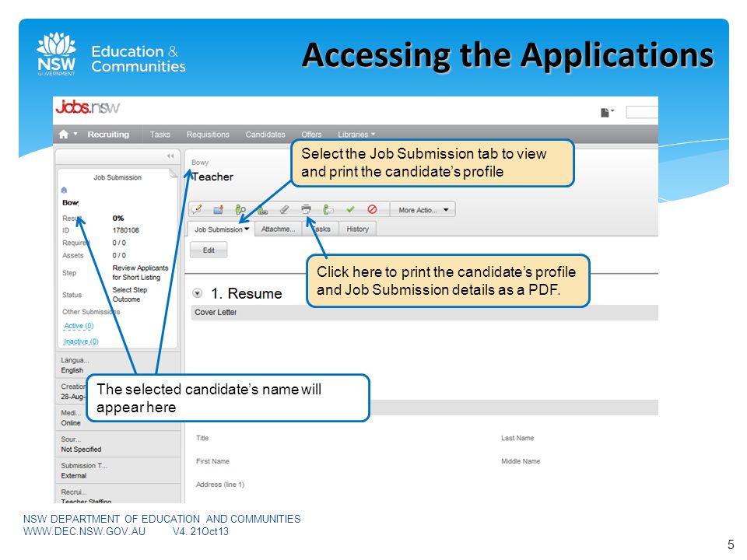
Task: Collapse the left side panel with double-arrow
Action: (x=170, y=156)
